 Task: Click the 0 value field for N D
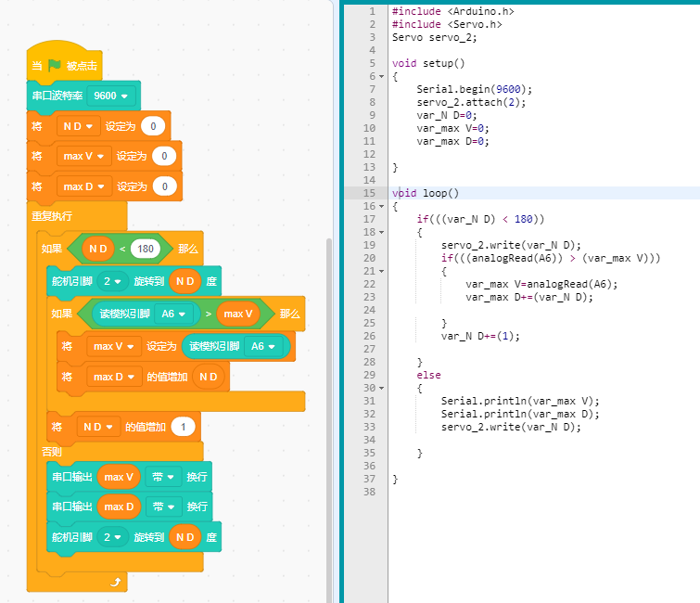point(153,126)
